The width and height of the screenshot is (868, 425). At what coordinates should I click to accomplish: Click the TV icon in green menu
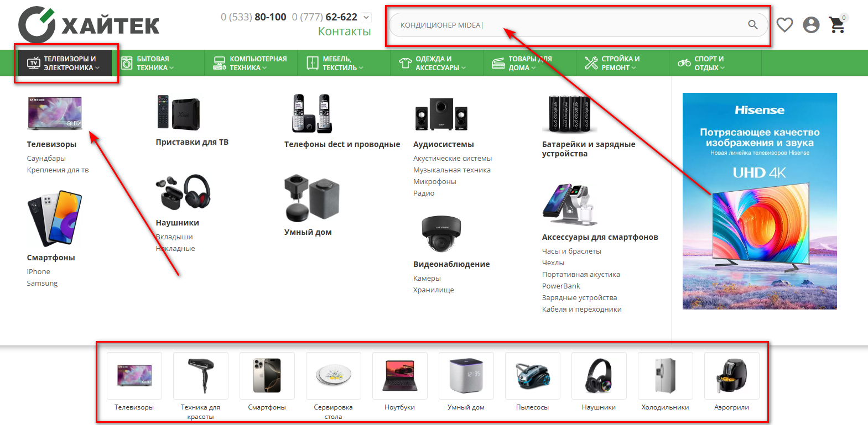(x=34, y=63)
